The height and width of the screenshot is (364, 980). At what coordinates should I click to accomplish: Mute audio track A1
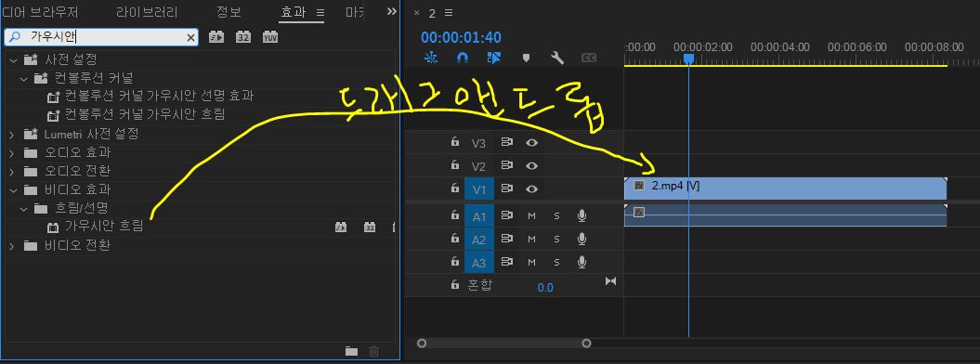(x=532, y=216)
